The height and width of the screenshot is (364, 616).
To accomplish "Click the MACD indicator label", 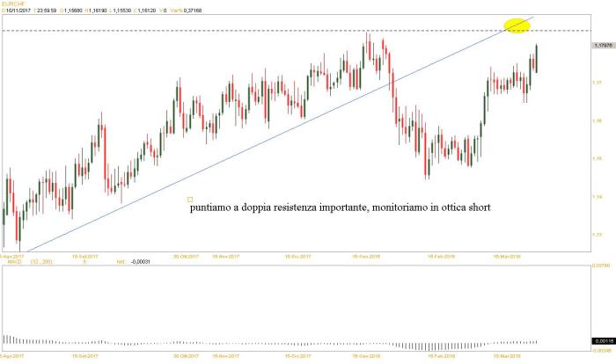I will click(x=15, y=261).
